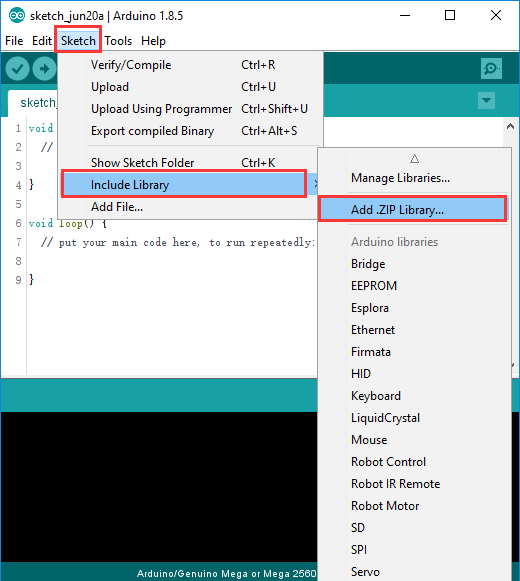Click board name in status bar
Screen dimensions: 520x581
click(226, 574)
